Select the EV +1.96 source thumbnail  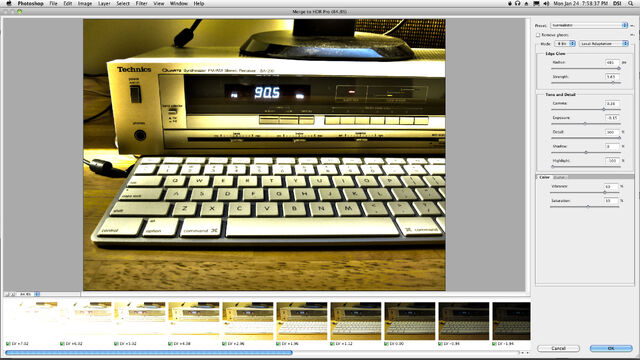pyautogui.click(x=302, y=321)
